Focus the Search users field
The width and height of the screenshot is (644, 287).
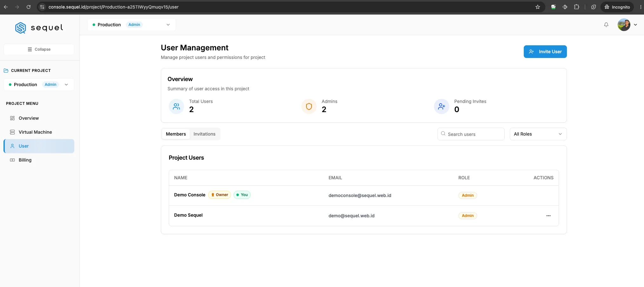[x=471, y=134]
